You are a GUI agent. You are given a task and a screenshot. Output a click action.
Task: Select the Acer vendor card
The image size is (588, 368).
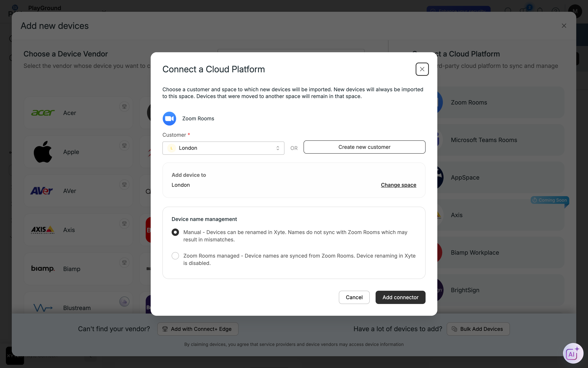coord(78,113)
